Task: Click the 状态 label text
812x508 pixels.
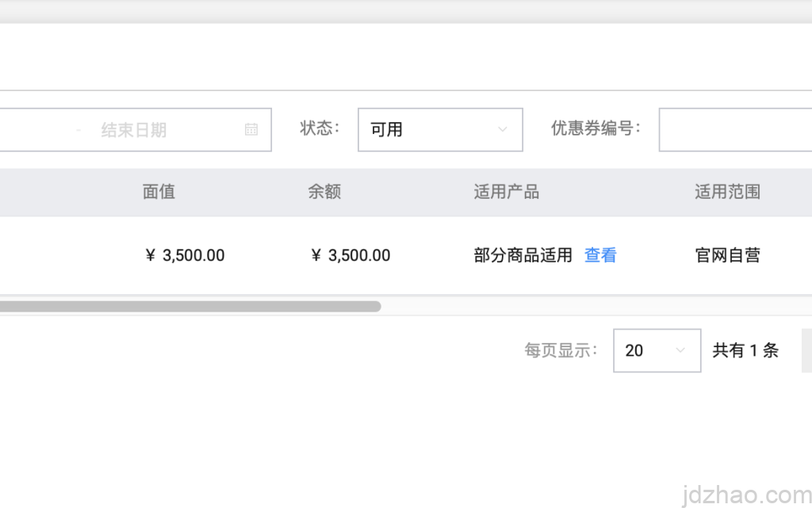Action: [x=320, y=128]
